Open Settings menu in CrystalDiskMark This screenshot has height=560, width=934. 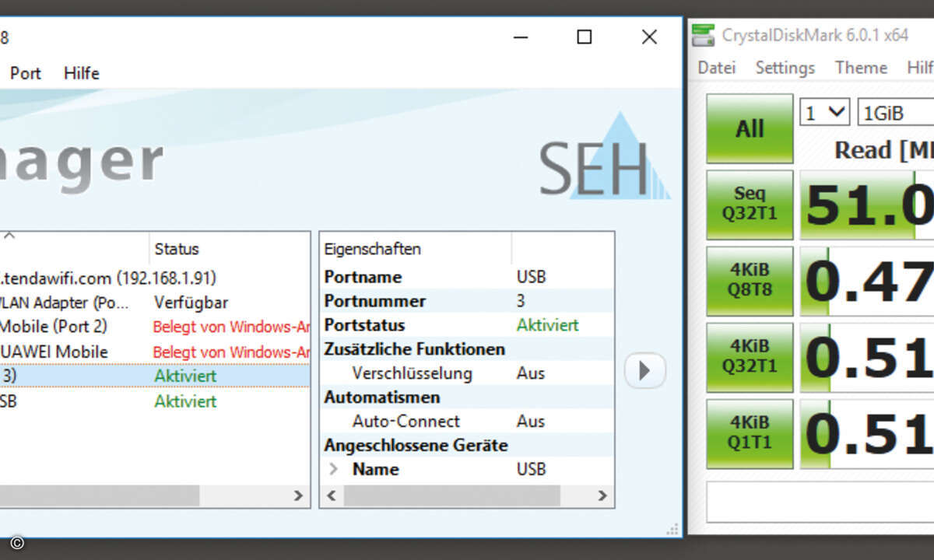785,68
